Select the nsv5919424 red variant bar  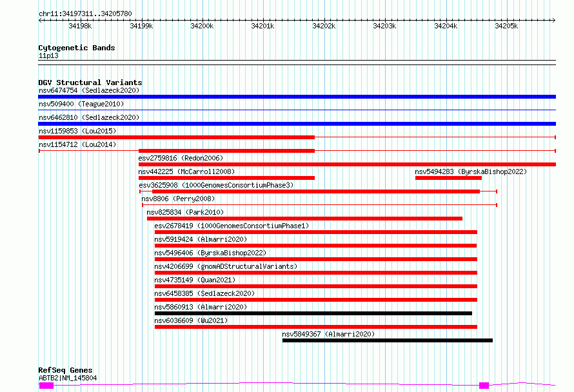[315, 246]
